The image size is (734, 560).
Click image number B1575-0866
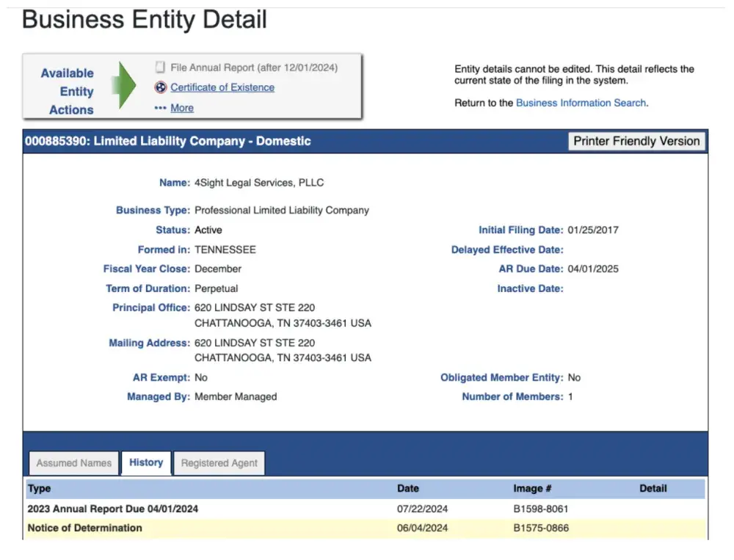click(541, 528)
